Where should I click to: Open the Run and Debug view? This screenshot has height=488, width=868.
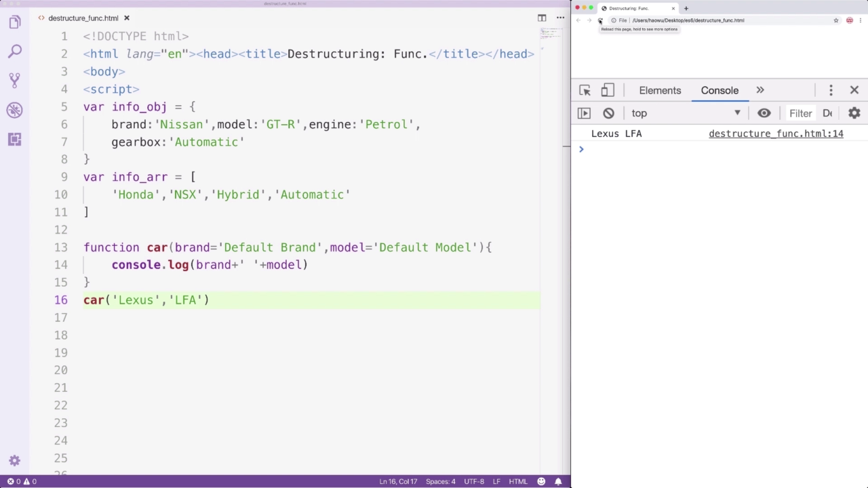(15, 110)
